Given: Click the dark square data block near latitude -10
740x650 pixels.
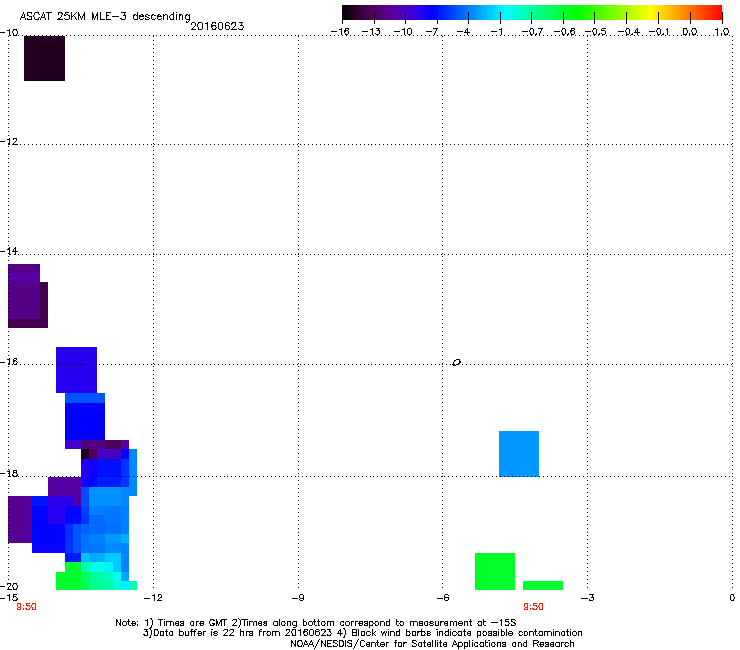Looking at the screenshot, I should (44, 58).
